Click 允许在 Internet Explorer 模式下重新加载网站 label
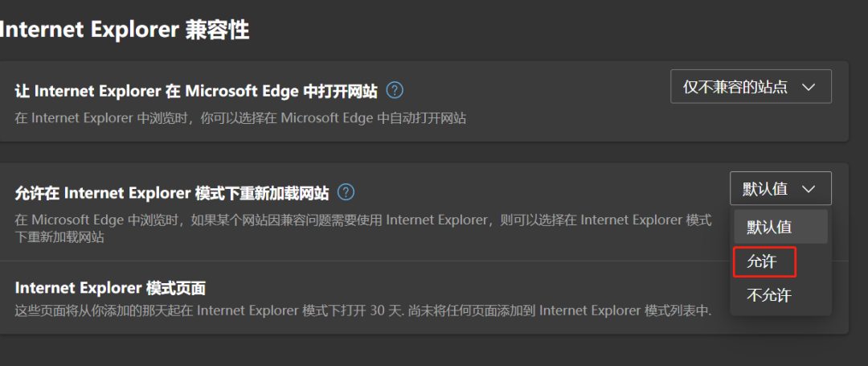The width and height of the screenshot is (868, 366). pyautogui.click(x=172, y=193)
